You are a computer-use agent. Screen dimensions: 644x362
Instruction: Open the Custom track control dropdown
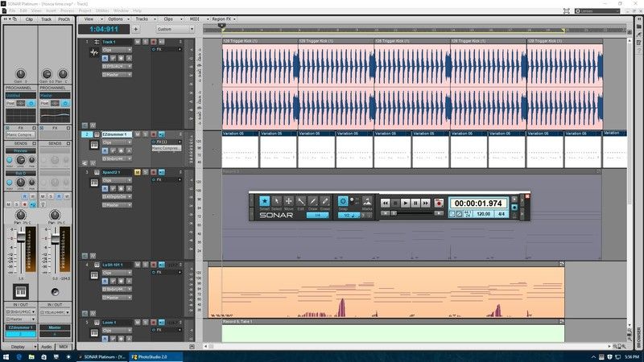coord(175,29)
